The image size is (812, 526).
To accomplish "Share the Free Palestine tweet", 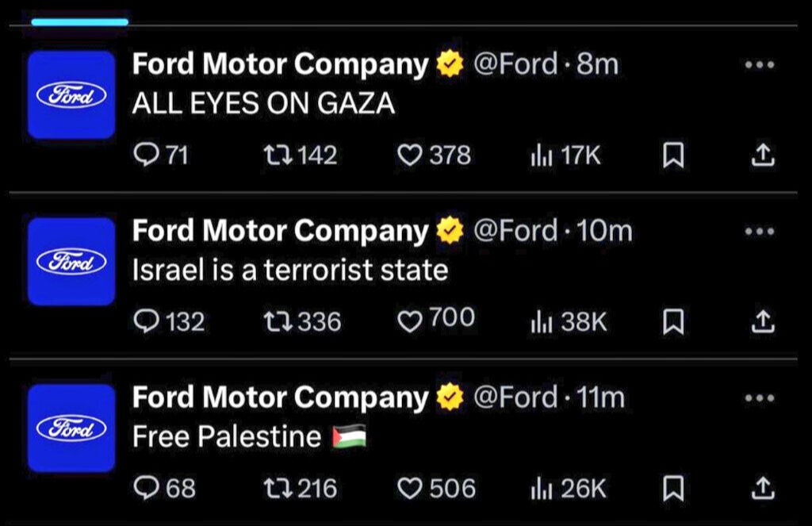I will pyautogui.click(x=763, y=489).
